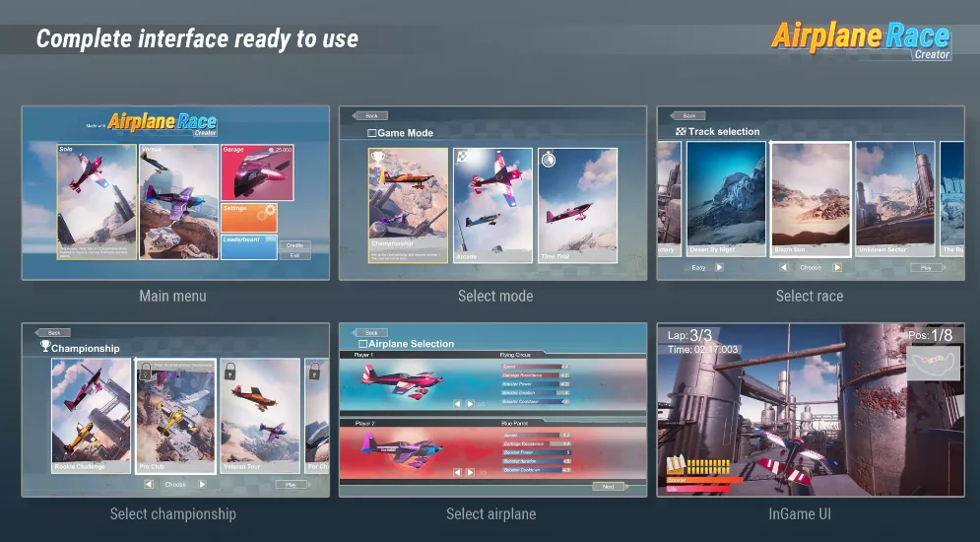980x542 pixels.
Task: Open the Settings gear tile
Action: 249,219
